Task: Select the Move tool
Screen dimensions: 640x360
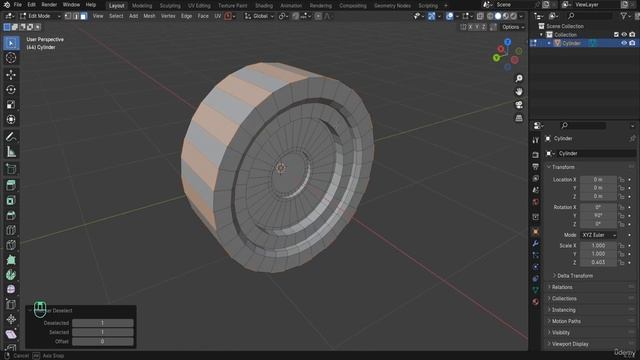Action: click(x=11, y=75)
